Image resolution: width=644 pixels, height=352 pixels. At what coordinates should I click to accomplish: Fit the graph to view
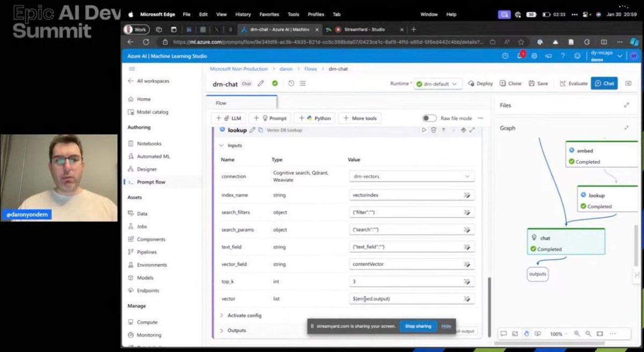(x=600, y=334)
